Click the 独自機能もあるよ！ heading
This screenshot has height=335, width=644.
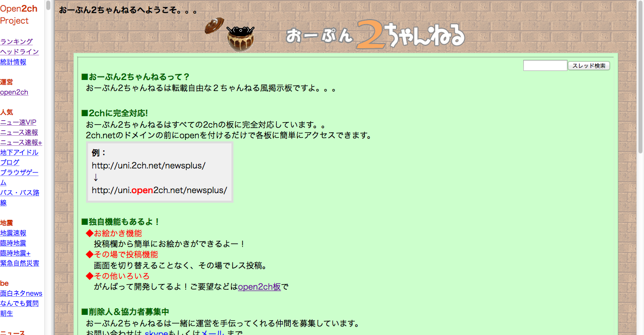(x=121, y=222)
